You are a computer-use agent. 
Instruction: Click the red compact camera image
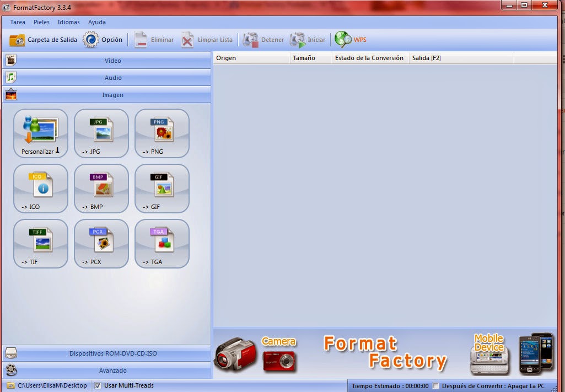[279, 361]
